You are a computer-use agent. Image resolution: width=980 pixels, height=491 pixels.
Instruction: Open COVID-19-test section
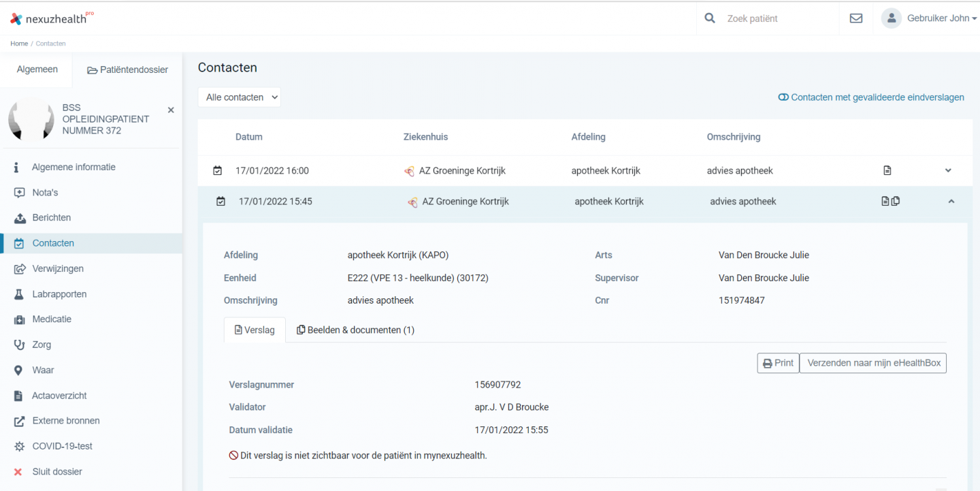(x=62, y=446)
